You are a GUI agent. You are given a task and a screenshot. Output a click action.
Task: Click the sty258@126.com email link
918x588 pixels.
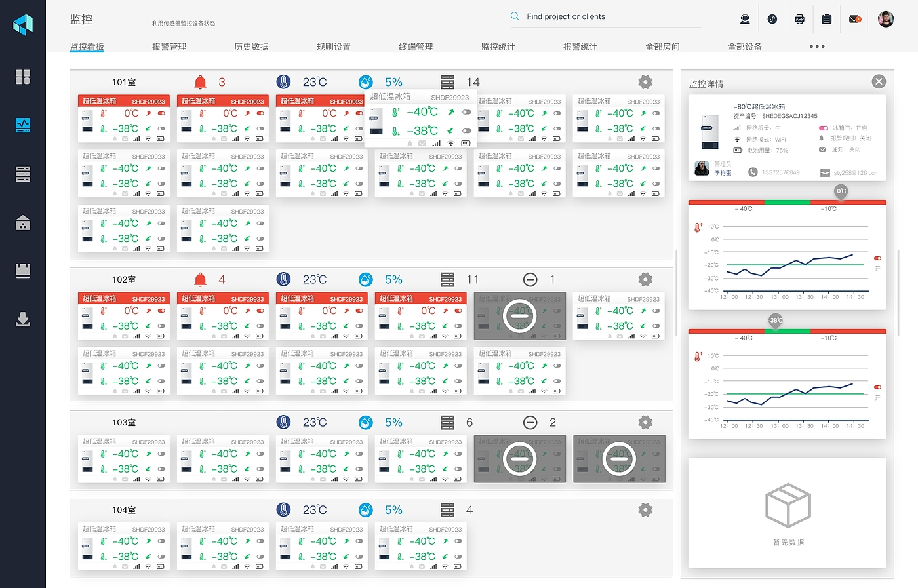click(856, 173)
